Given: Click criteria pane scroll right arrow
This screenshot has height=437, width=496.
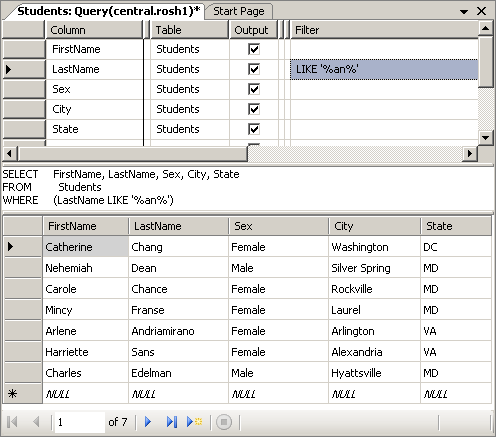Looking at the screenshot, I should pyautogui.click(x=470, y=154).
